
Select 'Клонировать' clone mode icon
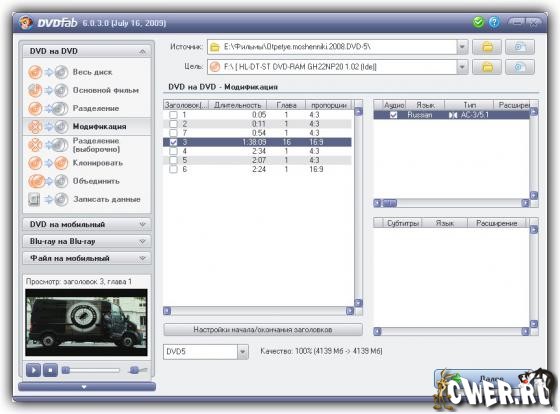pos(48,163)
